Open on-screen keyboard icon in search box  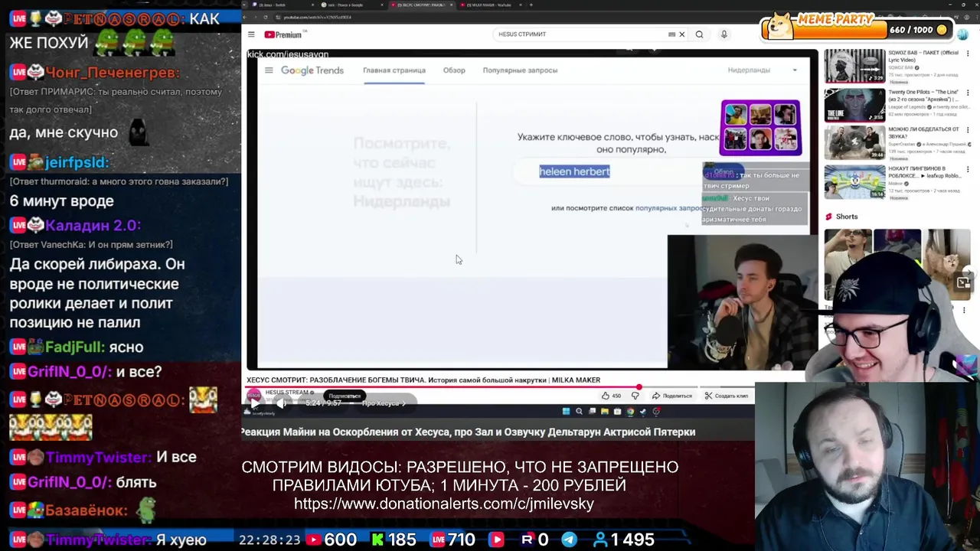click(672, 34)
